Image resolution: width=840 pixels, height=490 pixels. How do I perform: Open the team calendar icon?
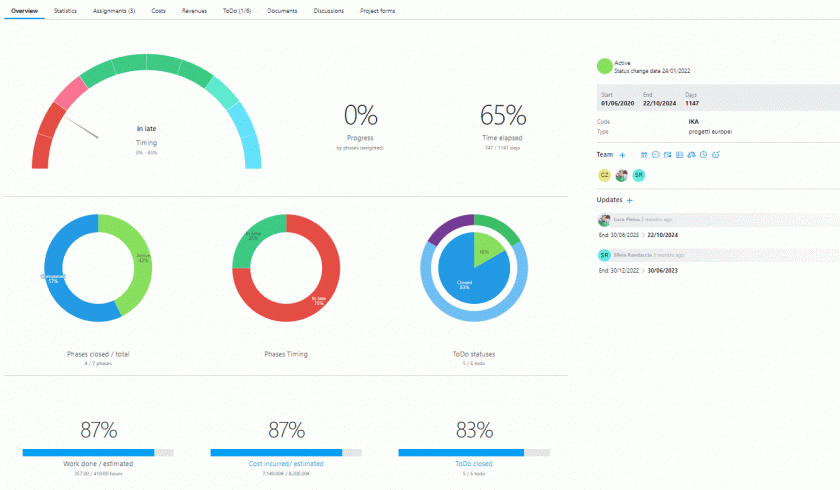tap(644, 155)
